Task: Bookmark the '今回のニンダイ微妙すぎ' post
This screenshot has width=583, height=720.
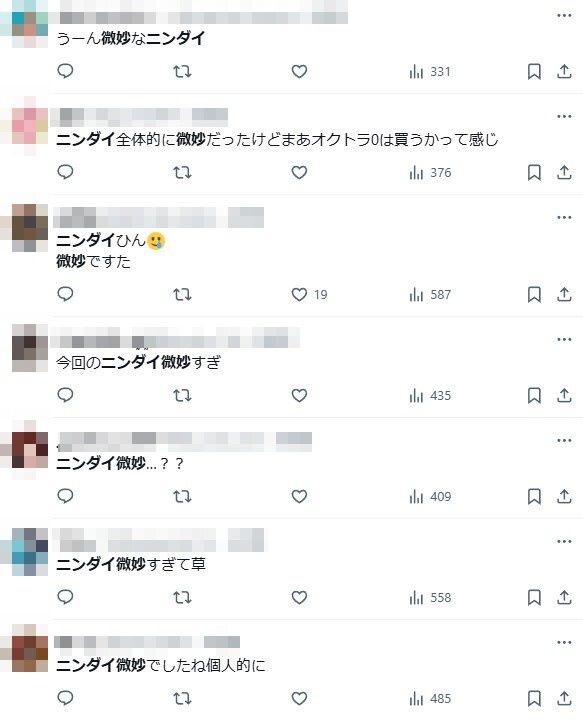Action: [x=534, y=395]
